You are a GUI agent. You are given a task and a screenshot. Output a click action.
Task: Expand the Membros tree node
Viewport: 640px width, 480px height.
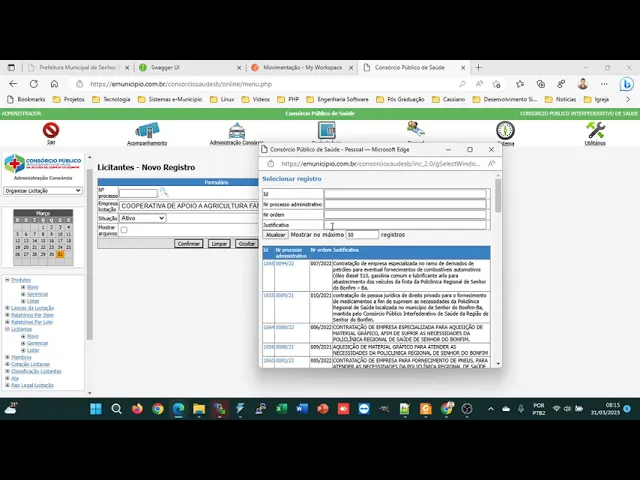(x=7, y=357)
